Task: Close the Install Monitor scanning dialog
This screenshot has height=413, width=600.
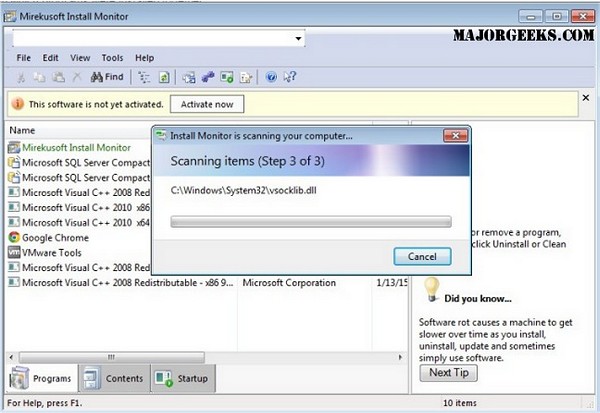Action: (x=455, y=135)
